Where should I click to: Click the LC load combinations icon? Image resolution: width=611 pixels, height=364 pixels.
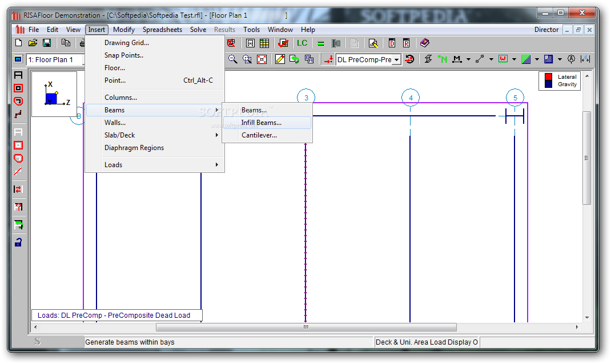point(302,43)
